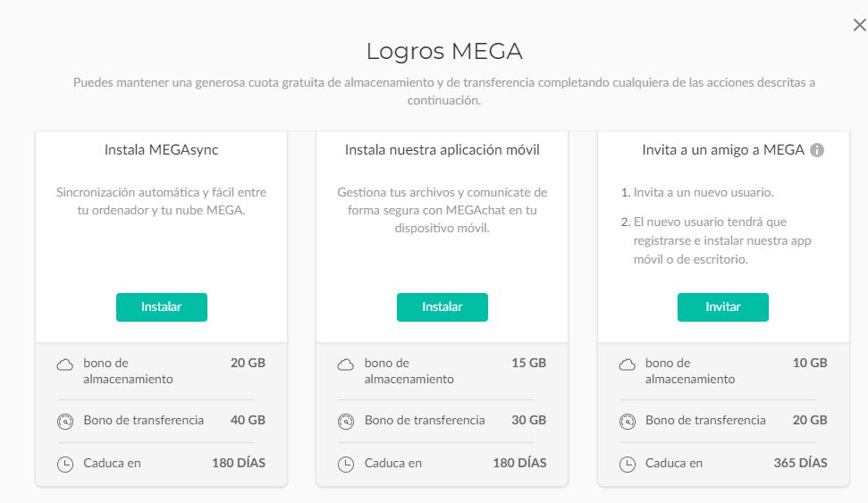Image resolution: width=868 pixels, height=503 pixels.
Task: Click cloud storage icon in MEGAsync card
Action: click(x=64, y=365)
